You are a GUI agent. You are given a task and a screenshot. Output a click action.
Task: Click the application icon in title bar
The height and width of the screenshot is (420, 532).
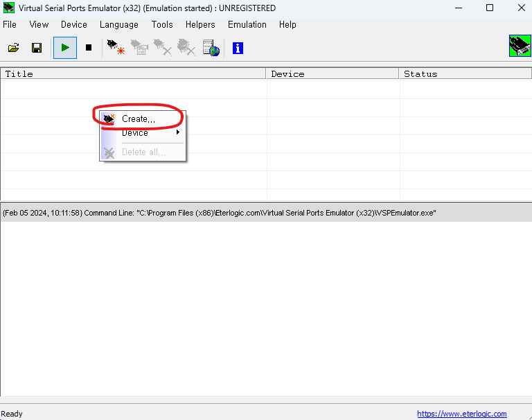point(9,8)
